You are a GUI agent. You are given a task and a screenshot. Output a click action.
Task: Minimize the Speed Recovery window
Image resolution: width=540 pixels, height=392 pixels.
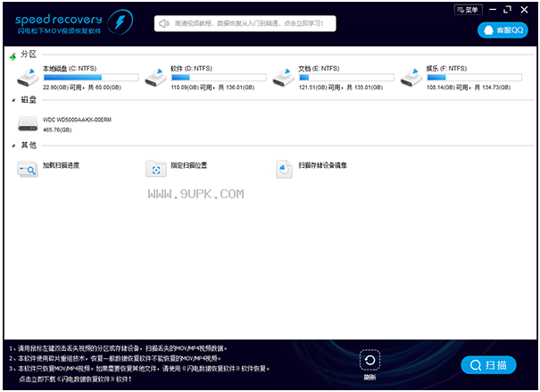pos(493,10)
